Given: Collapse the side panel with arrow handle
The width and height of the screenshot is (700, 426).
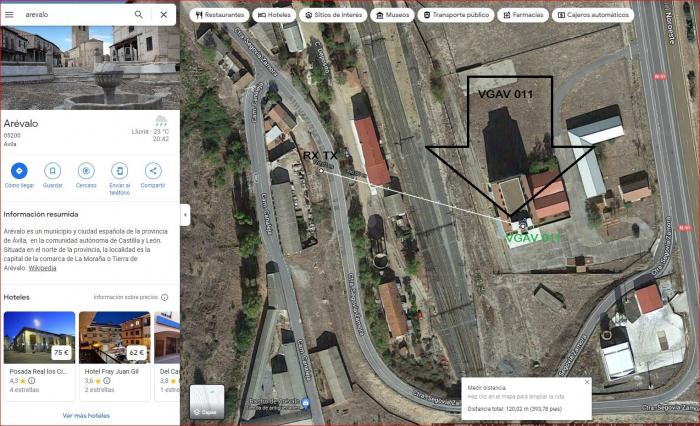Looking at the screenshot, I should pyautogui.click(x=185, y=215).
